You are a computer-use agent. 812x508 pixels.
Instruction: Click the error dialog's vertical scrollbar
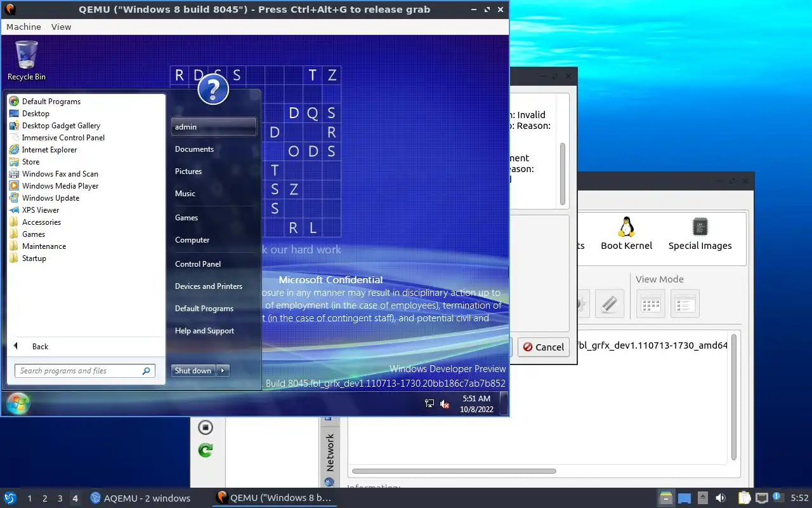[x=562, y=173]
